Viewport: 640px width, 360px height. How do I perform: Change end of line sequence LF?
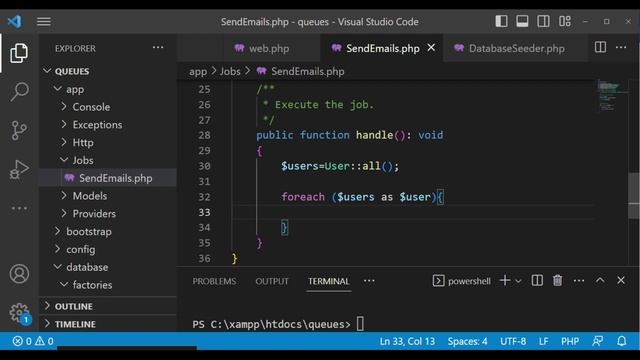tap(543, 341)
